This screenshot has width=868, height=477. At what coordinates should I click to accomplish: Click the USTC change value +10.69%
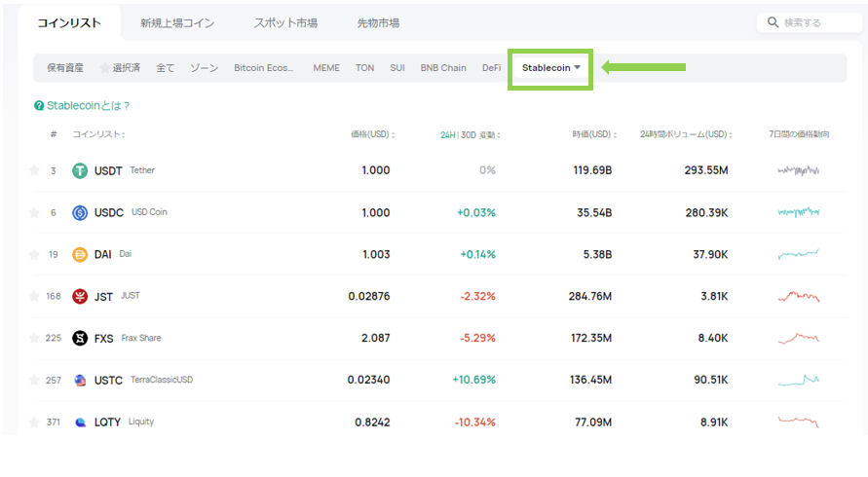473,381
